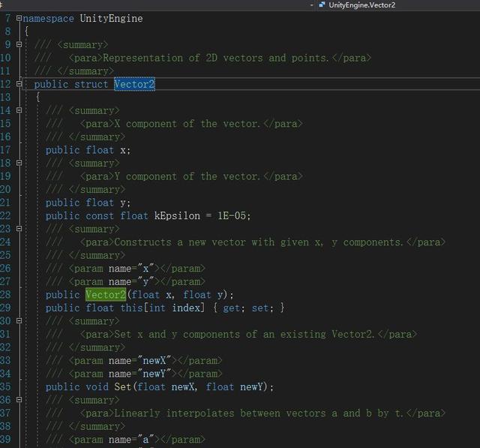This screenshot has width=480, height=448.
Task: Click 'public float y;' field declaration
Action: [x=88, y=203]
